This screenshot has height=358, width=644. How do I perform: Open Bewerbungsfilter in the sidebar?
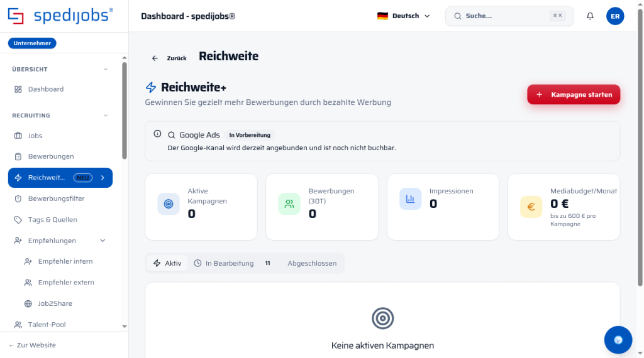(x=60, y=199)
